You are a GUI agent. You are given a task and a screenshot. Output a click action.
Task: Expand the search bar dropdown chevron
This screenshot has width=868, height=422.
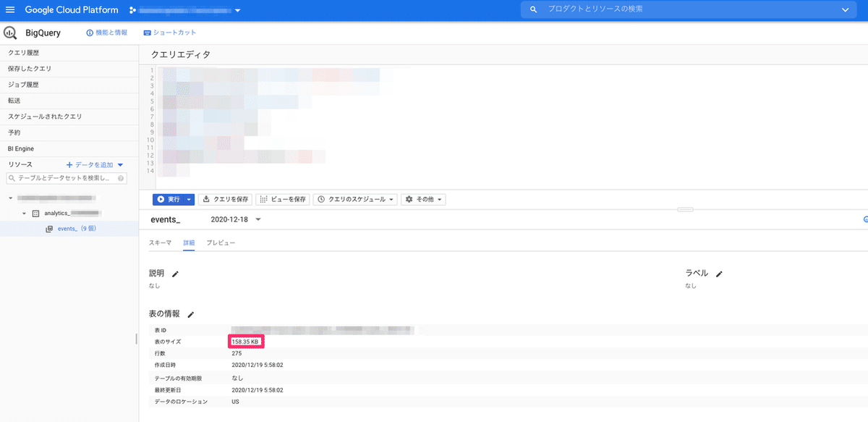845,9
